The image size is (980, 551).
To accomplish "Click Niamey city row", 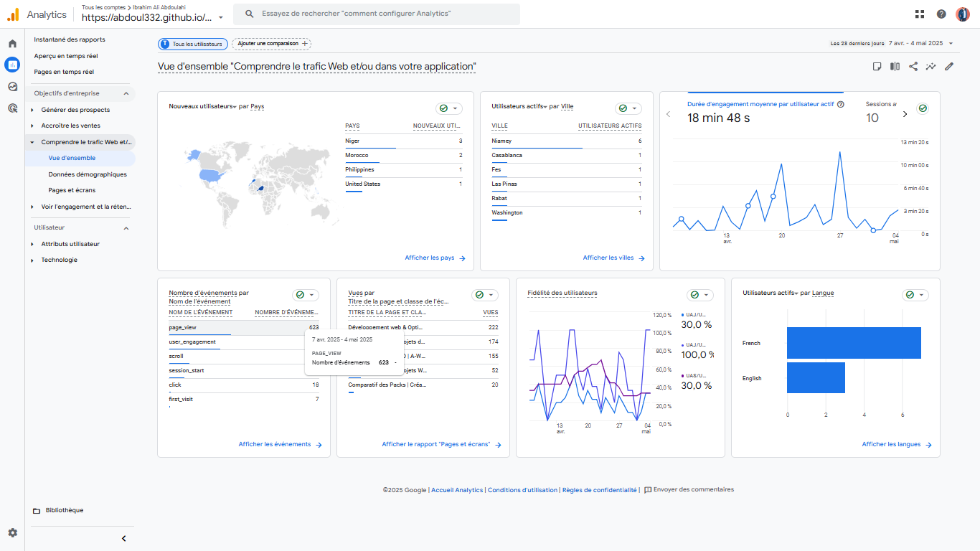I will click(567, 141).
